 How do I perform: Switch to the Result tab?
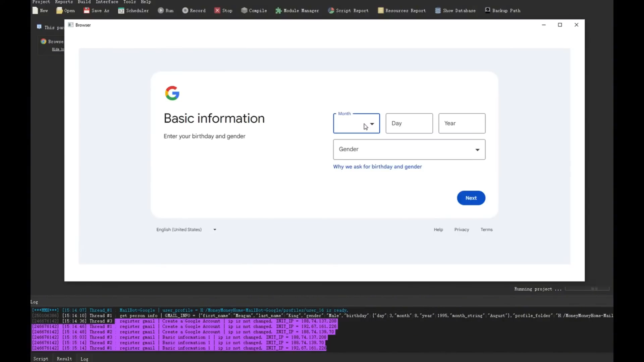pos(64,359)
